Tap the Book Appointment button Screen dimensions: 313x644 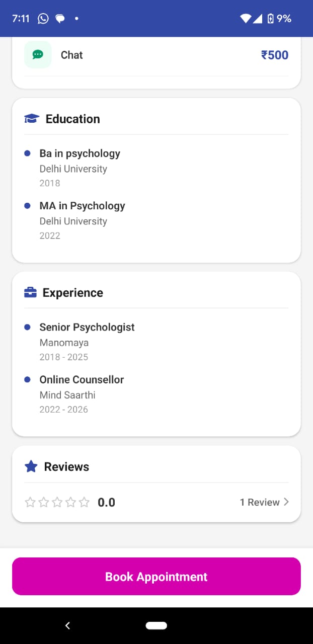coord(156,577)
